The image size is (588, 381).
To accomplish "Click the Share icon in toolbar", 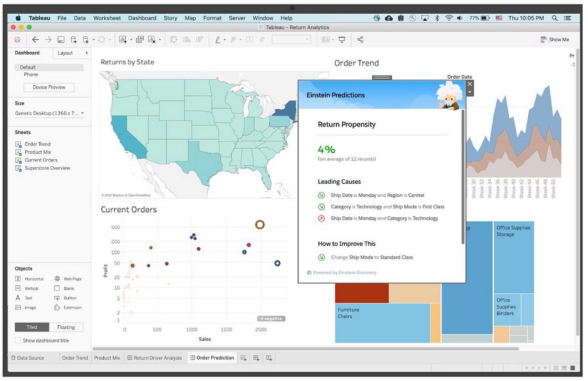I will (361, 40).
